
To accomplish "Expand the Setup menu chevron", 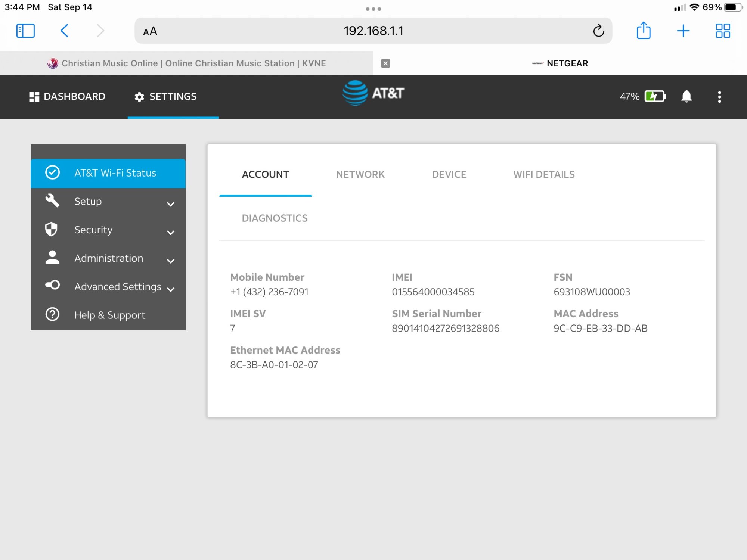I will pyautogui.click(x=171, y=204).
